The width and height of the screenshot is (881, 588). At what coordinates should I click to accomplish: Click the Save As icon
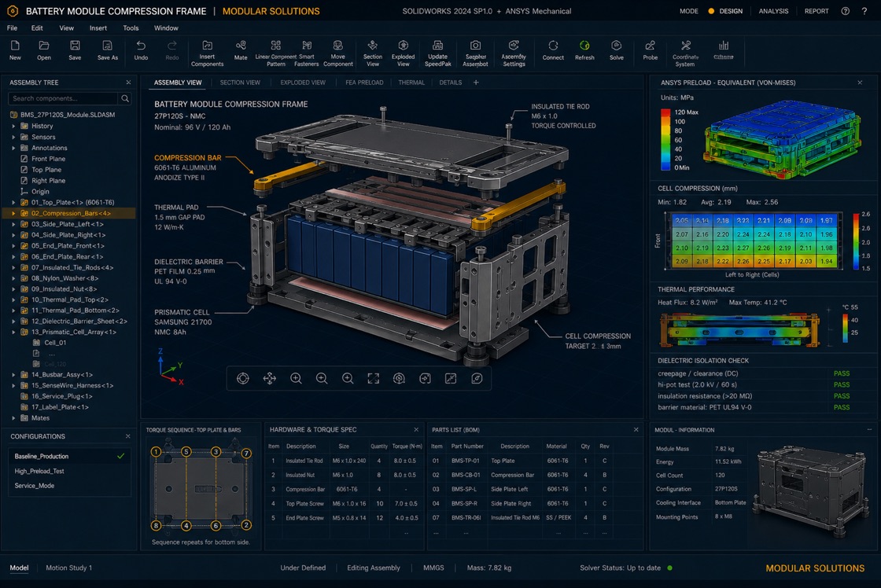(x=107, y=46)
